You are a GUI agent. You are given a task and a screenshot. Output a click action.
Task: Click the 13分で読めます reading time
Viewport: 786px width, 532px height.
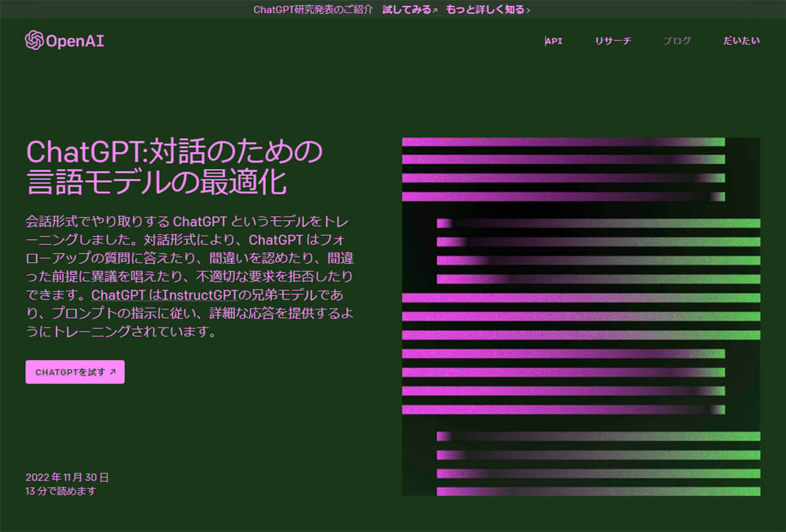[60, 490]
